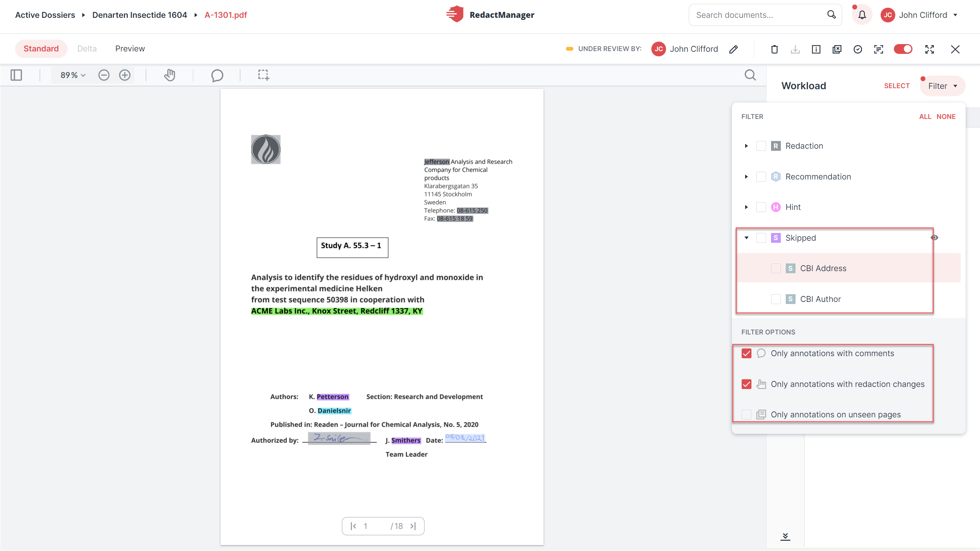Open the 89% zoom level dropdown
980x551 pixels.
73,75
